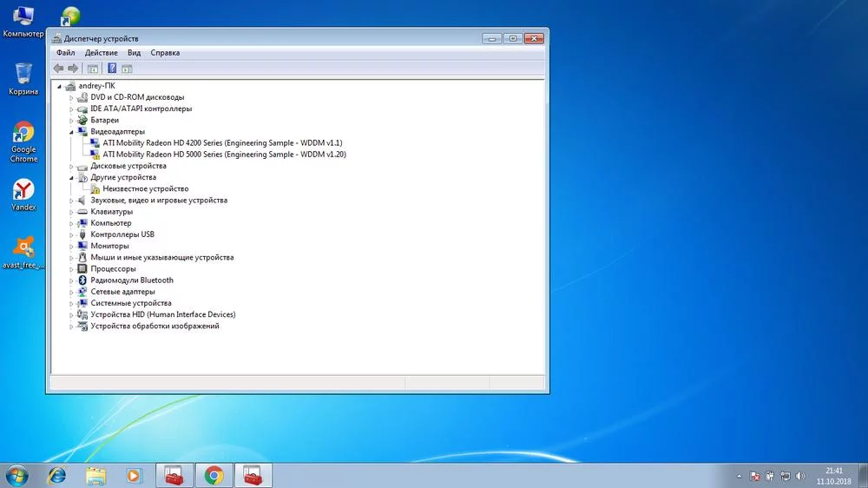Open the Справка menu

pyautogui.click(x=165, y=53)
